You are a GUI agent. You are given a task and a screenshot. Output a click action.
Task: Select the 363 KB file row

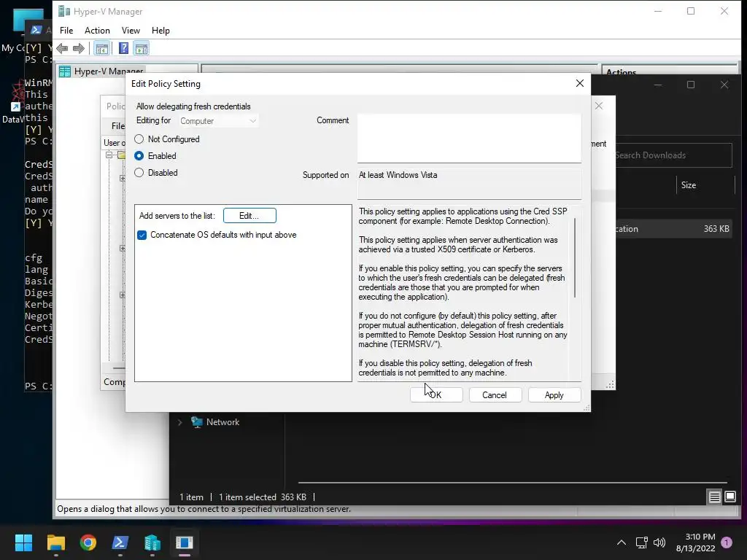tap(673, 228)
